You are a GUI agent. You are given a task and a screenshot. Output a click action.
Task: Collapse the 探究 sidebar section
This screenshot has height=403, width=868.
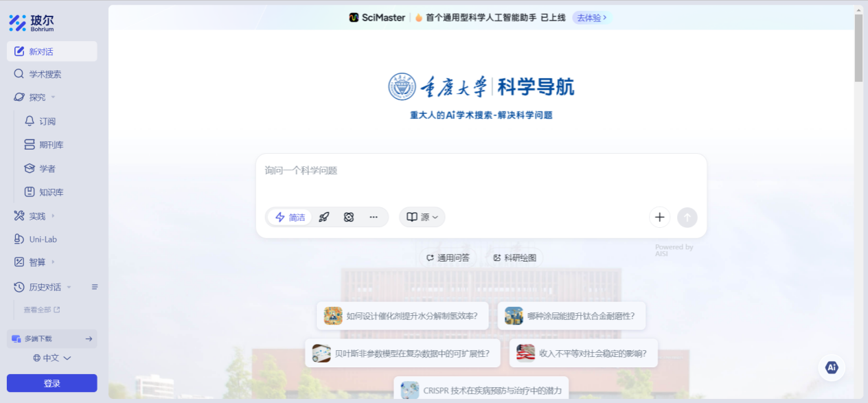tap(43, 97)
